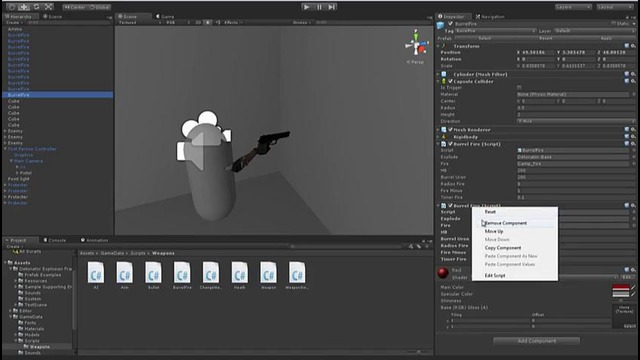Toggle the BurrelFire object active checkbox

click(451, 24)
